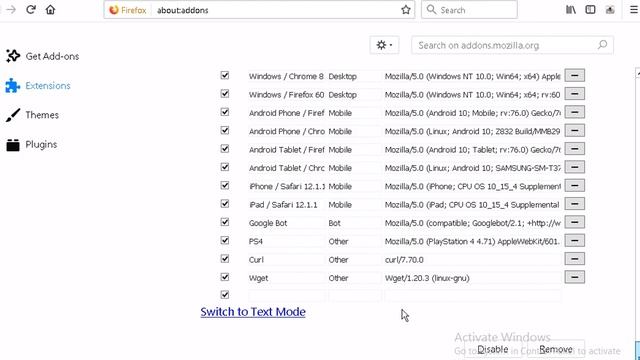The height and width of the screenshot is (360, 640).
Task: Toggle the sidebars icon in the toolbar
Action: pyautogui.click(x=590, y=10)
